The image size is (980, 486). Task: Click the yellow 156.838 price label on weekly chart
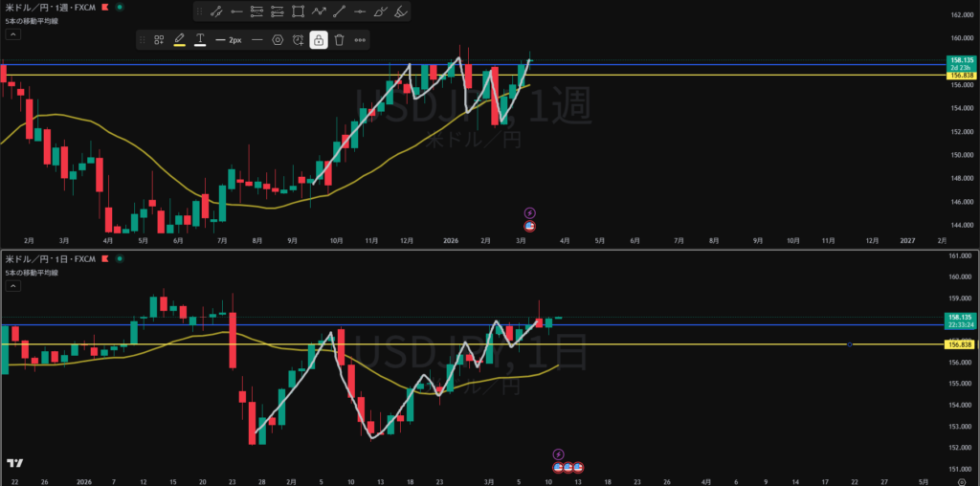coord(959,76)
